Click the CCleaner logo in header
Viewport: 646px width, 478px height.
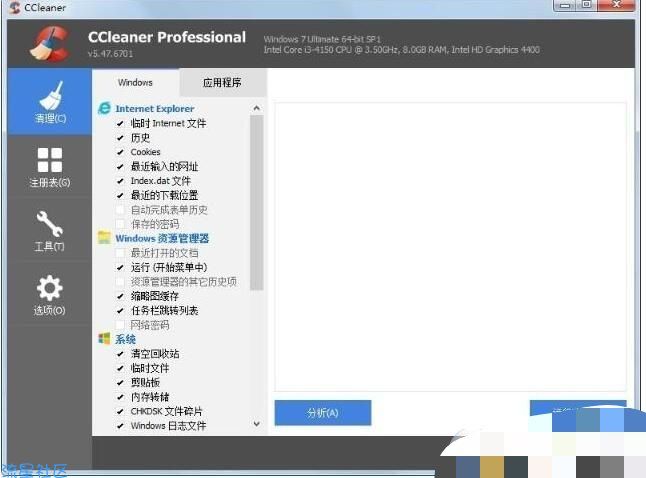(x=50, y=44)
